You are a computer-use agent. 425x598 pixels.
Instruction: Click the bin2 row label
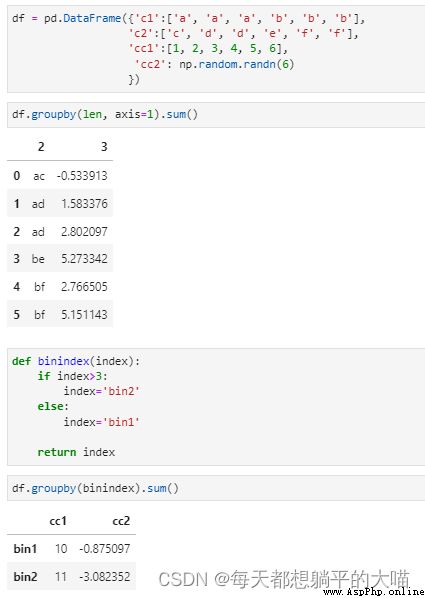point(26,577)
